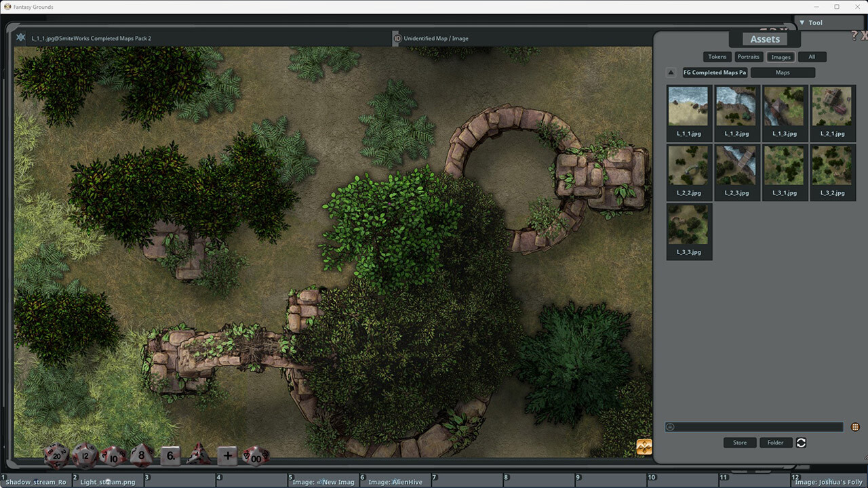The image size is (868, 488).
Task: Click the Folder button
Action: pos(776,443)
